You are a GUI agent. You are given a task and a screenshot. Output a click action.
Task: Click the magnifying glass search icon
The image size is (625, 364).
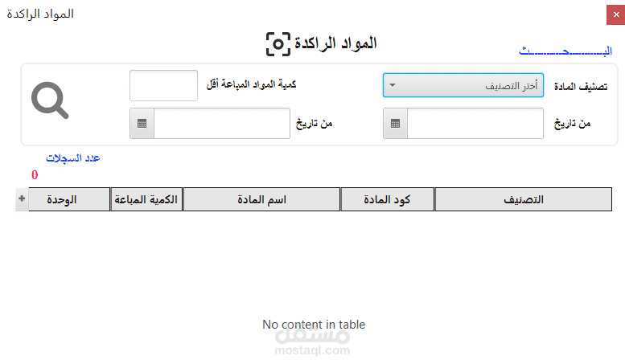pyautogui.click(x=50, y=100)
